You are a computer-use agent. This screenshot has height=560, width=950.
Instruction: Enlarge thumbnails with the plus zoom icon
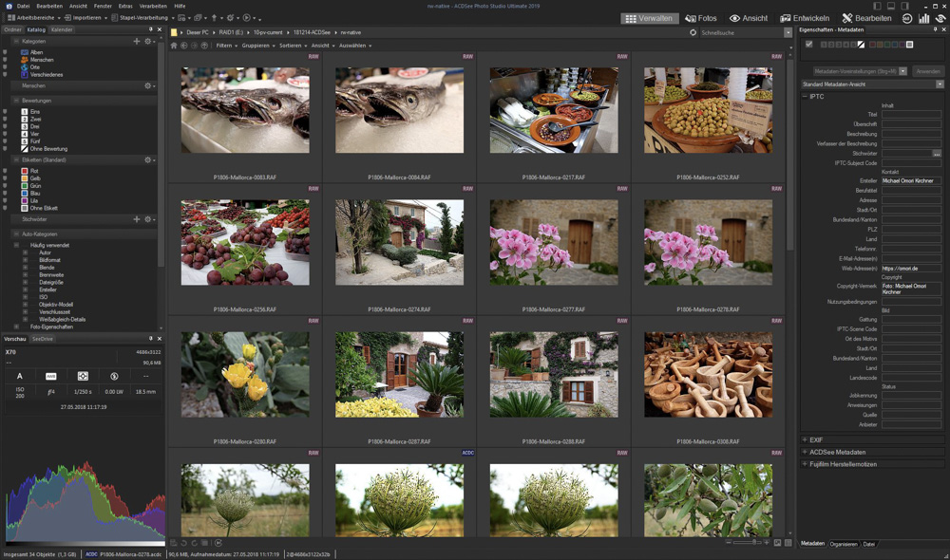(x=767, y=543)
